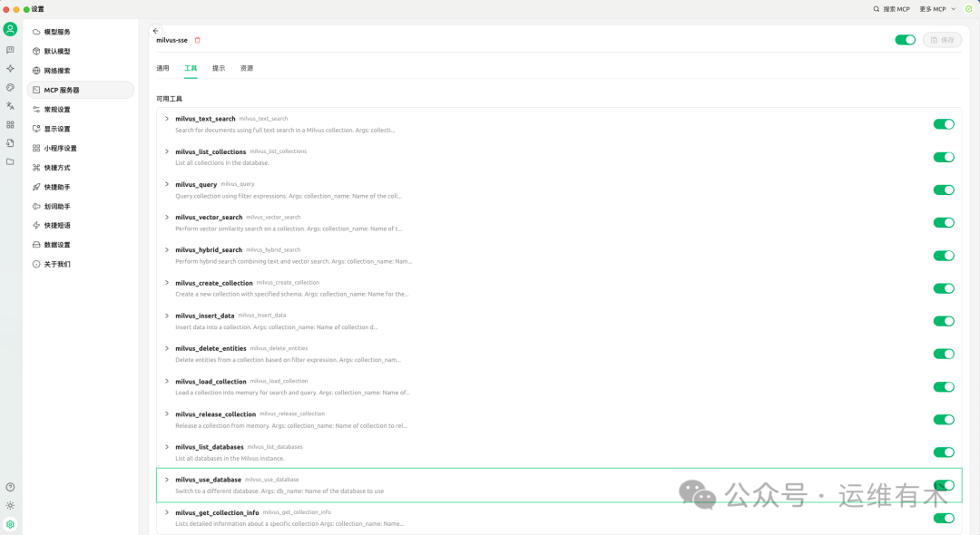This screenshot has height=535, width=980.
Task: Disable the milvus_query tool
Action: click(944, 190)
